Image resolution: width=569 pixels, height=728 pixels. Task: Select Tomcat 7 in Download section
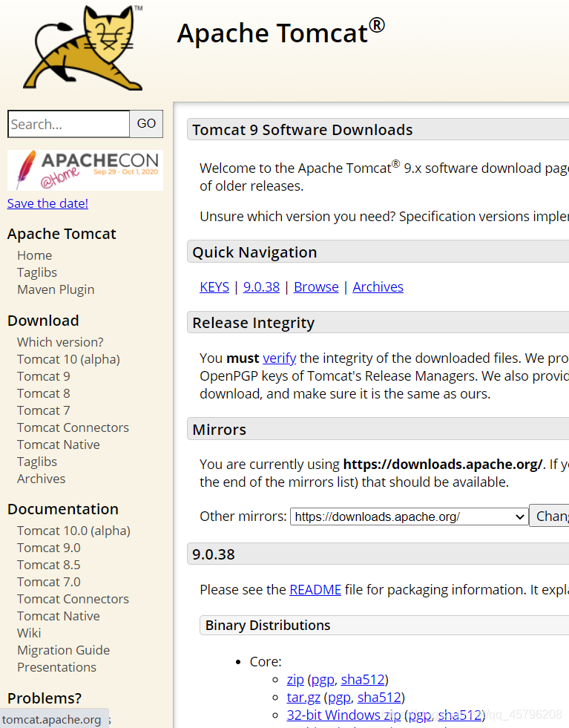point(44,411)
